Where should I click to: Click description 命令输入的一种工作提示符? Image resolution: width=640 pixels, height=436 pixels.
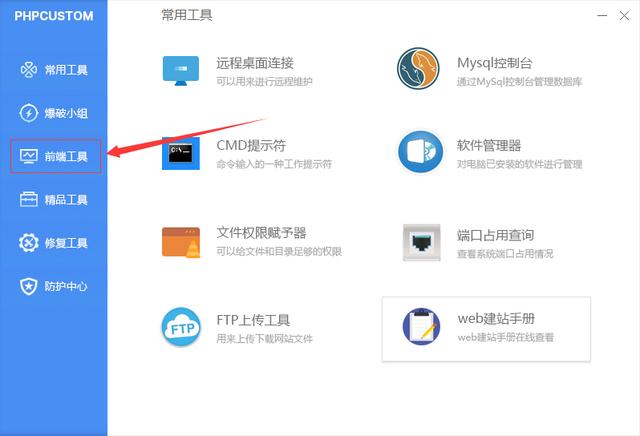click(274, 164)
